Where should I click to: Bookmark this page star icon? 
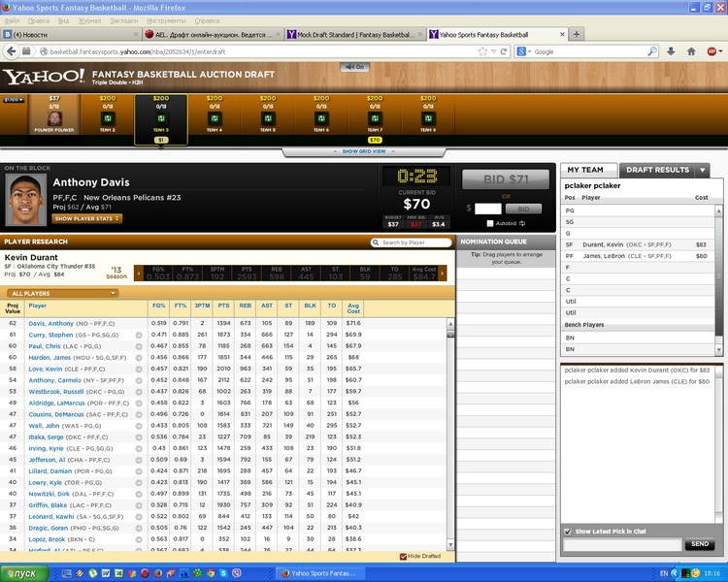tap(482, 51)
